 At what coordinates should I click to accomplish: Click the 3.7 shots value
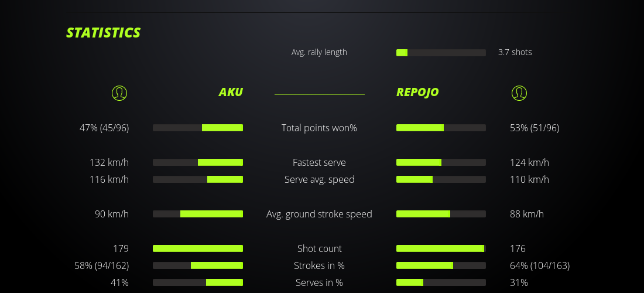(515, 52)
